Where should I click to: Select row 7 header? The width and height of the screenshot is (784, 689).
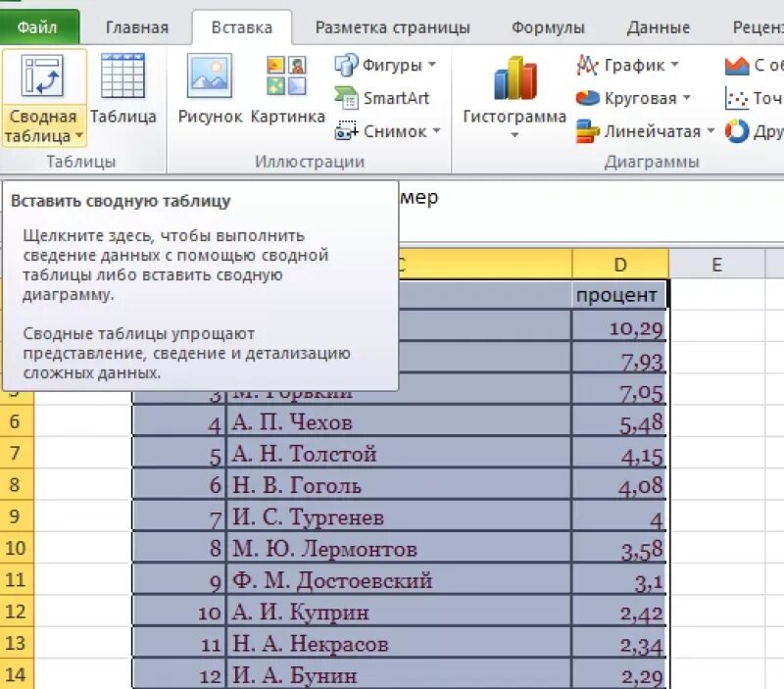click(x=17, y=453)
